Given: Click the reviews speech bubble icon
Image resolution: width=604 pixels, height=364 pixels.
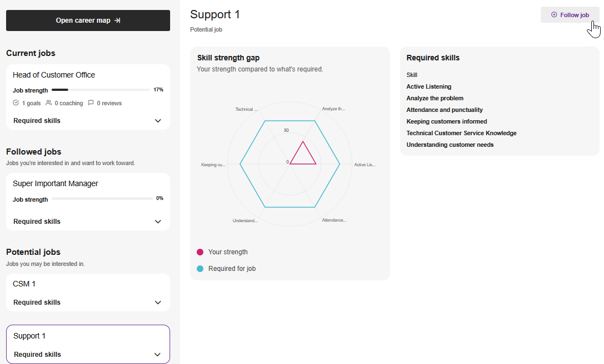Looking at the screenshot, I should point(91,103).
